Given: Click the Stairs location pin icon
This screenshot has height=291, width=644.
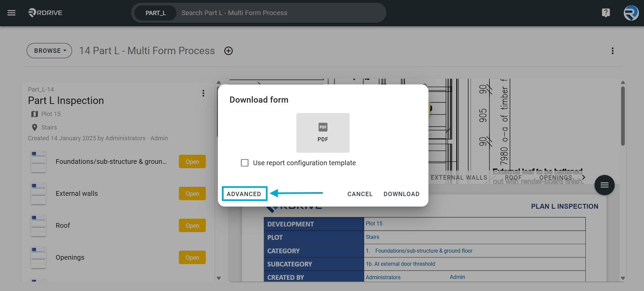Looking at the screenshot, I should 34,128.
